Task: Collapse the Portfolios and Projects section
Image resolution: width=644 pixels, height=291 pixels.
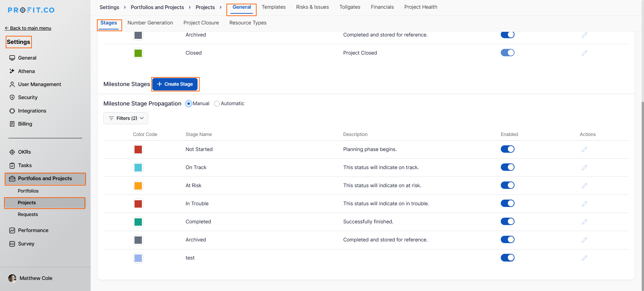Action: coord(45,178)
